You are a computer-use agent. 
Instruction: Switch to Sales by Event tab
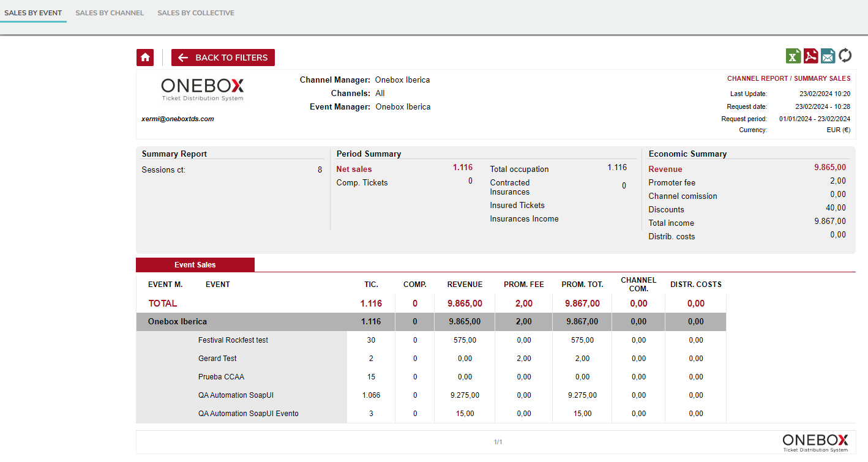[x=33, y=13]
